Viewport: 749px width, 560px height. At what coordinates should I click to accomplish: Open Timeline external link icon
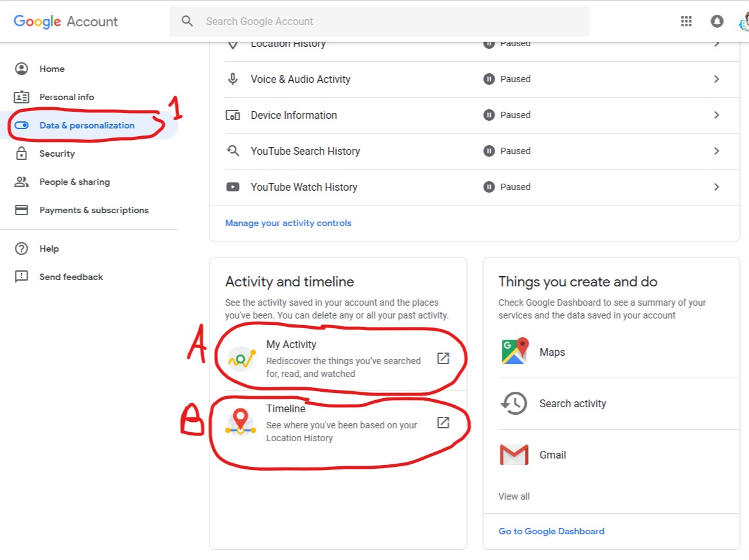(x=443, y=423)
